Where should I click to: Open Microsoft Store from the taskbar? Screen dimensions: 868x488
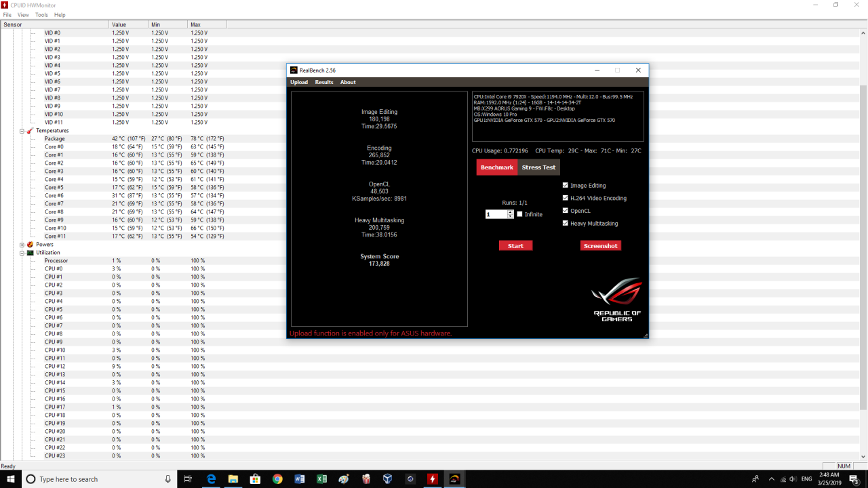255,479
